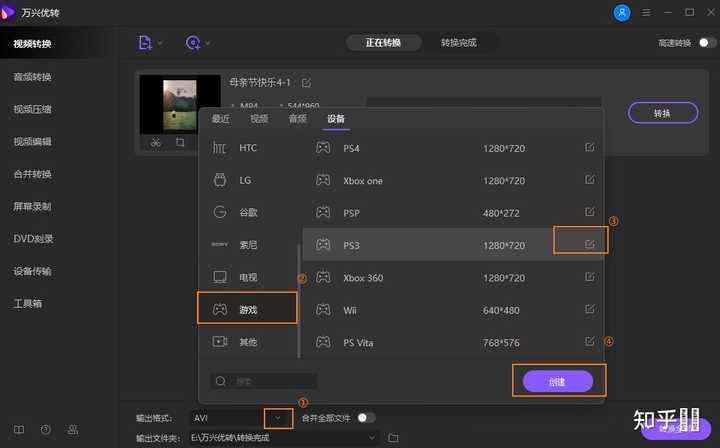Open the community users icon at bottom left
This screenshot has height=448, width=720.
click(73, 430)
